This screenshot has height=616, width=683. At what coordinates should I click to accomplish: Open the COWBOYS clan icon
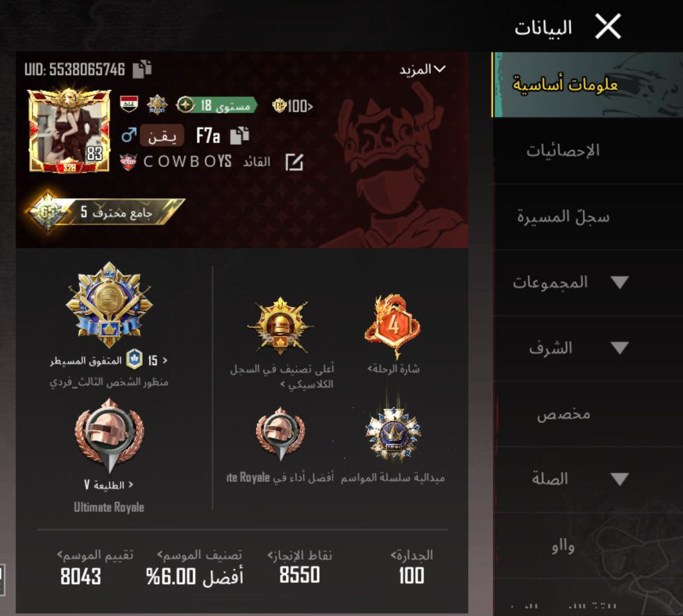[x=128, y=162]
